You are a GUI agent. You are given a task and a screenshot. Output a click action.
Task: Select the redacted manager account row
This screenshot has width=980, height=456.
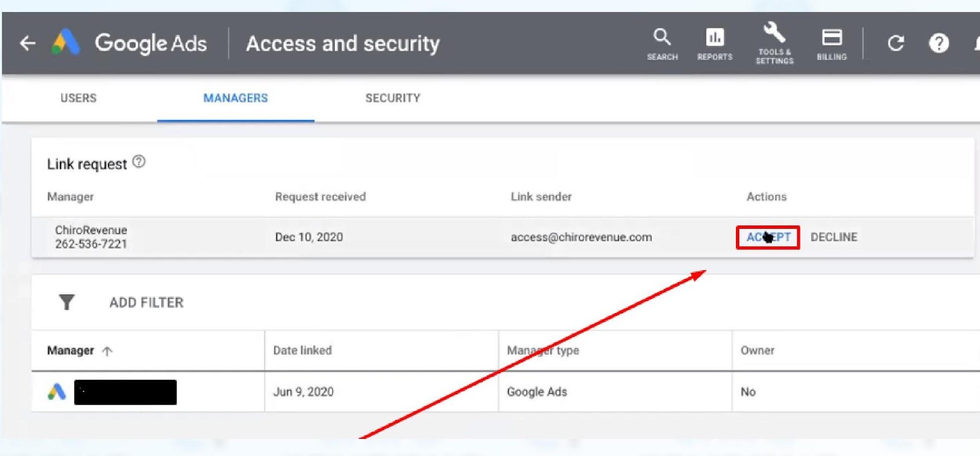click(125, 392)
